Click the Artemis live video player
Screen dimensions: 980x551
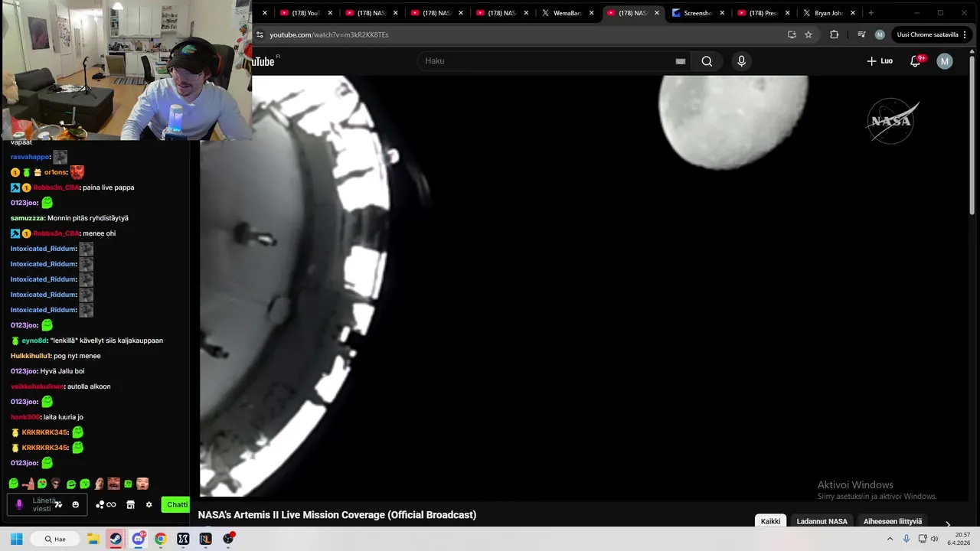[x=583, y=287]
